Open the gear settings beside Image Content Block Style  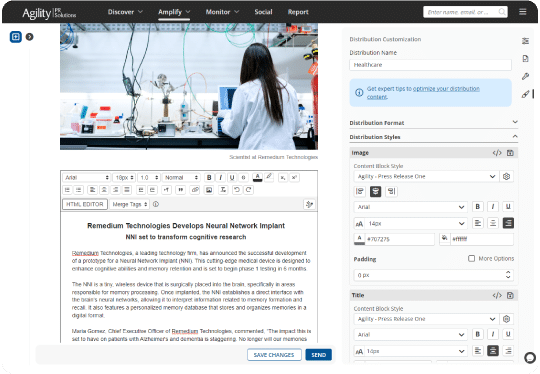pyautogui.click(x=506, y=176)
